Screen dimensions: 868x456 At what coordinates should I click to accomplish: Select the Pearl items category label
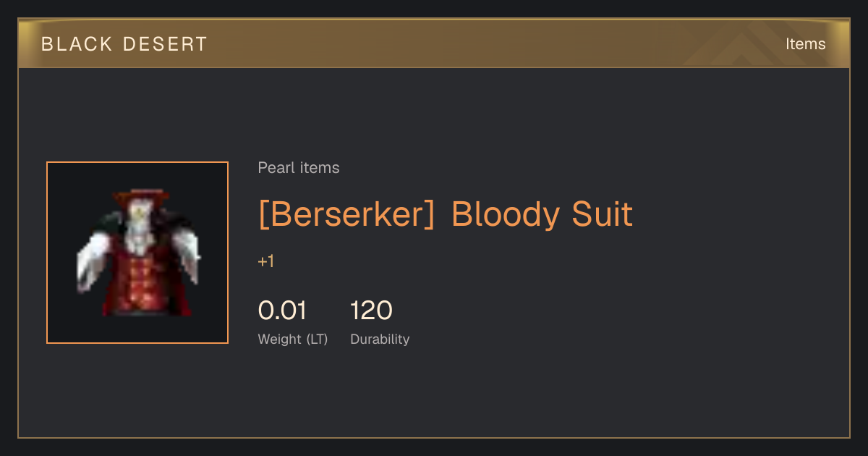pos(299,168)
